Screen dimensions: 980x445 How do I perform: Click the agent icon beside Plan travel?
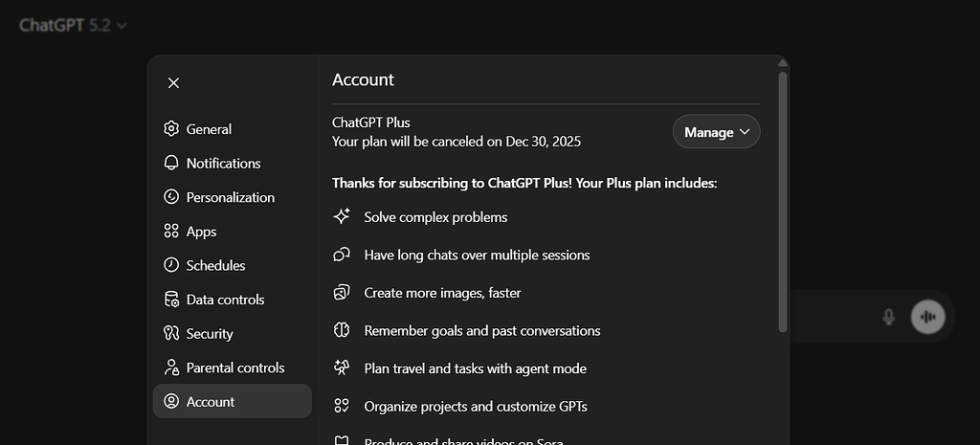(x=342, y=368)
